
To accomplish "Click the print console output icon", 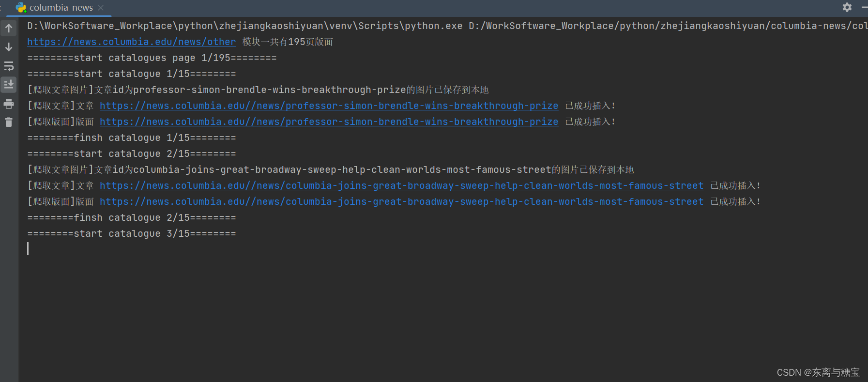I will [x=9, y=104].
